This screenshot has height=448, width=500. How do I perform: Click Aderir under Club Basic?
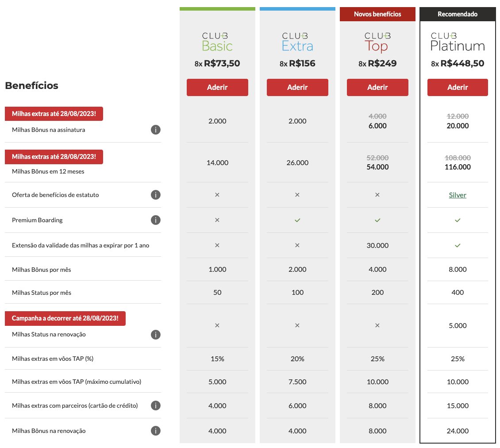[x=217, y=87]
